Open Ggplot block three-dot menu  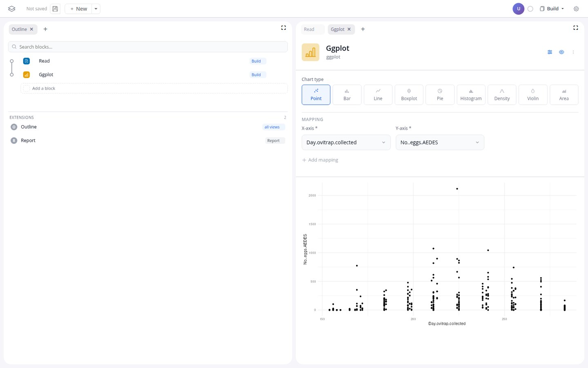[573, 52]
